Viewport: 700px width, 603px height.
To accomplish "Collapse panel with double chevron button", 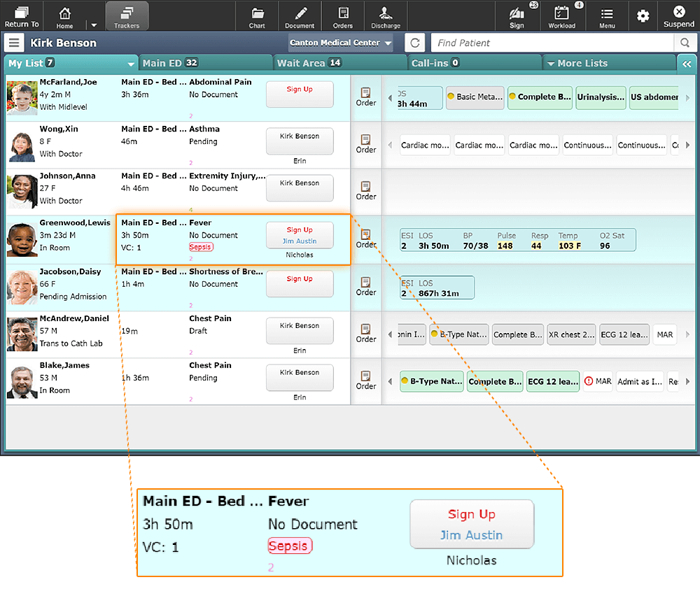I will pyautogui.click(x=686, y=63).
